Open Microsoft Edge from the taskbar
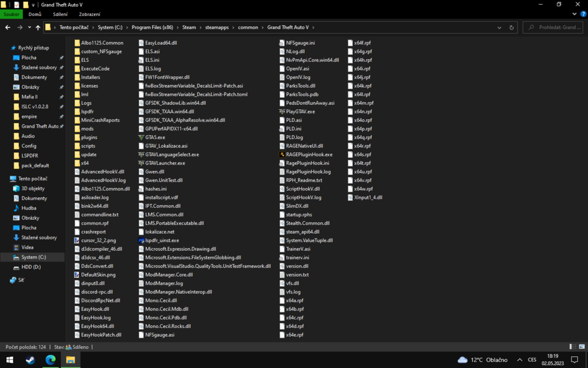 point(50,360)
